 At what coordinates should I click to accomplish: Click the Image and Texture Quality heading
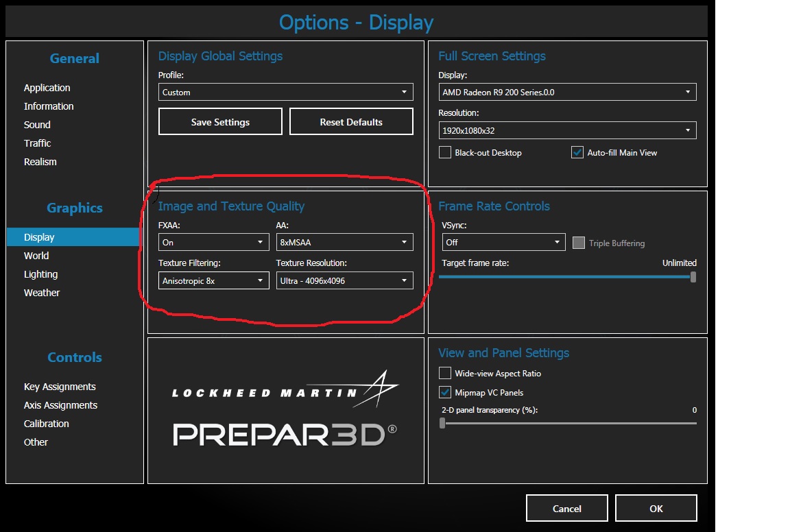[x=231, y=206]
